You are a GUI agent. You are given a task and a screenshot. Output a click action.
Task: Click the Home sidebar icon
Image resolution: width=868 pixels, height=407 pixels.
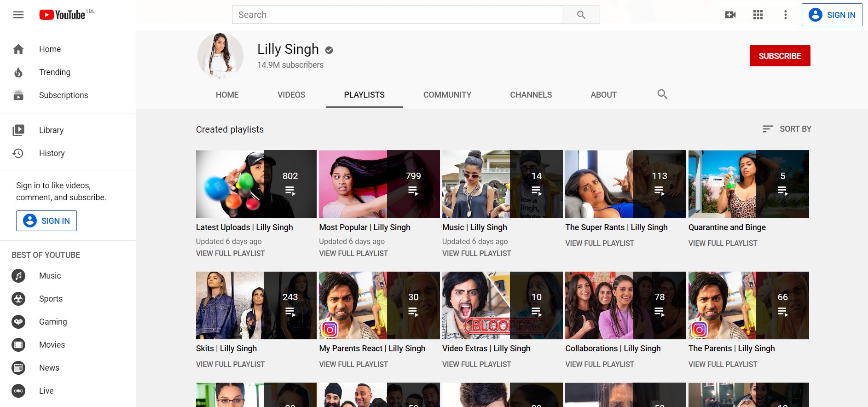[x=18, y=49]
